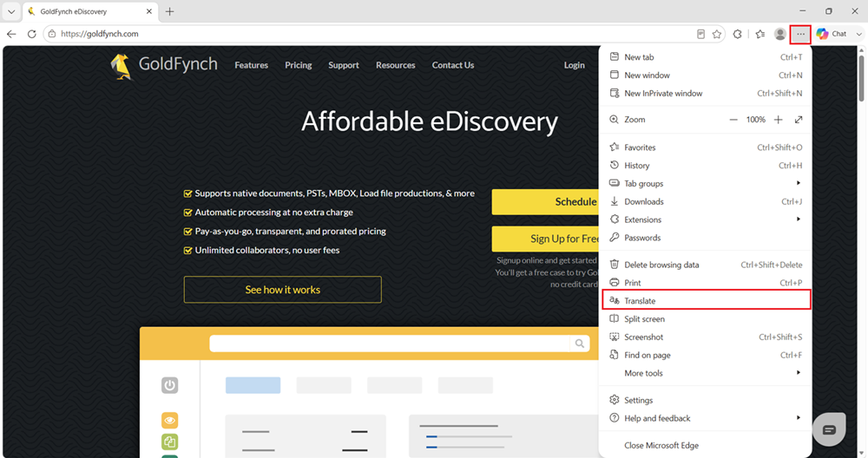Enter full screen via zoom expand icon
This screenshot has height=458, width=868.
799,120
